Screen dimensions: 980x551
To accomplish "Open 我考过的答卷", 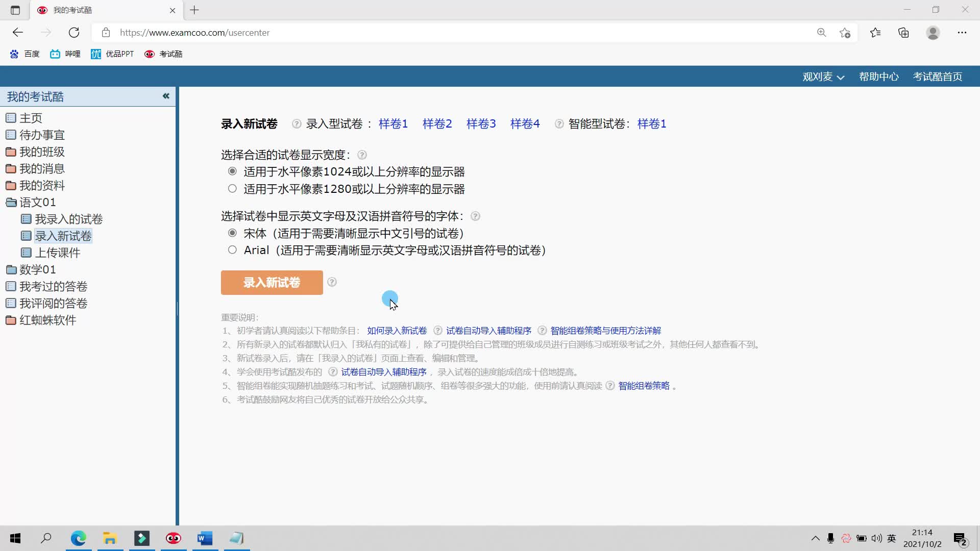I will coord(46,287).
